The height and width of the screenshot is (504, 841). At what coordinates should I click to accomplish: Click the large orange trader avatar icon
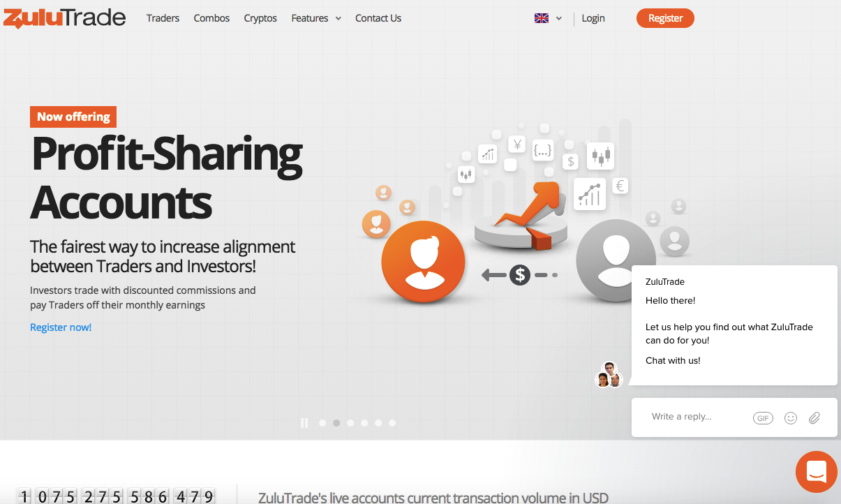click(423, 261)
